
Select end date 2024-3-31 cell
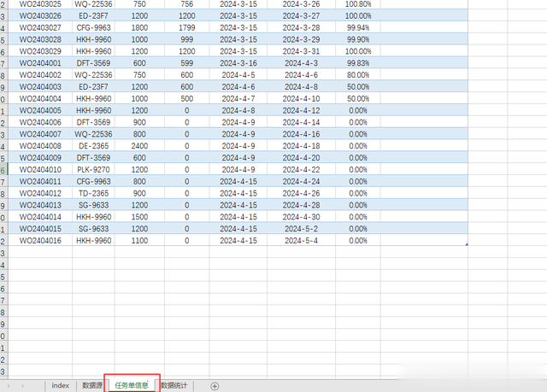click(x=301, y=51)
